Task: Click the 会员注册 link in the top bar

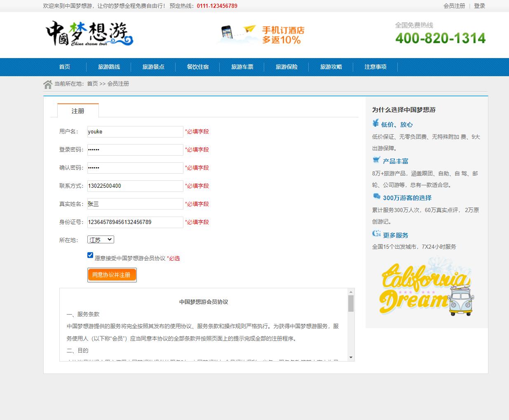Action: 454,6
